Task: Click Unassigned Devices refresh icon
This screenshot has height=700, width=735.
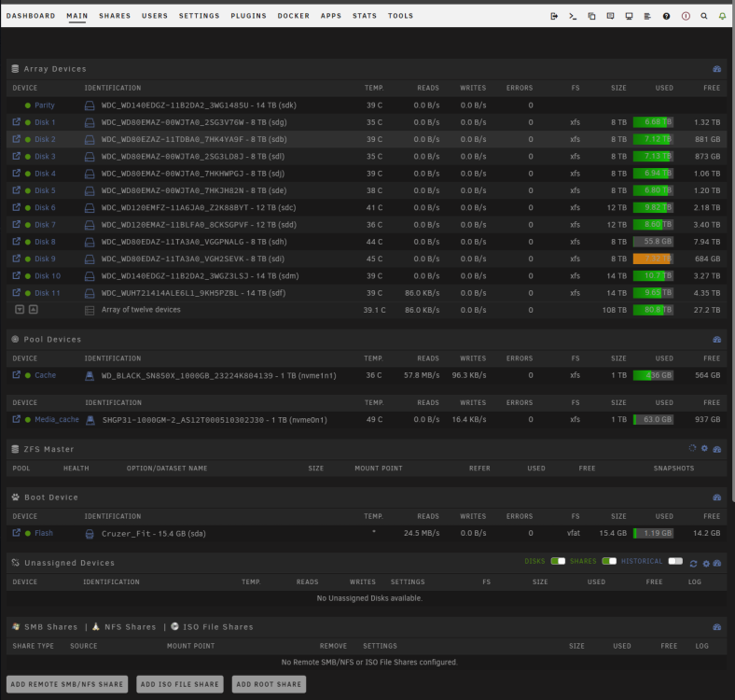Action: (x=693, y=564)
